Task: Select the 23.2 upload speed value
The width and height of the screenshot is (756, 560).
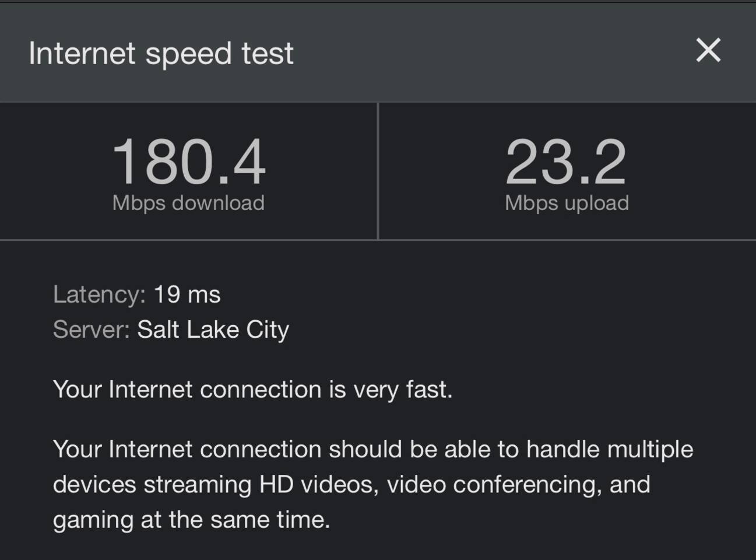Action: [566, 162]
